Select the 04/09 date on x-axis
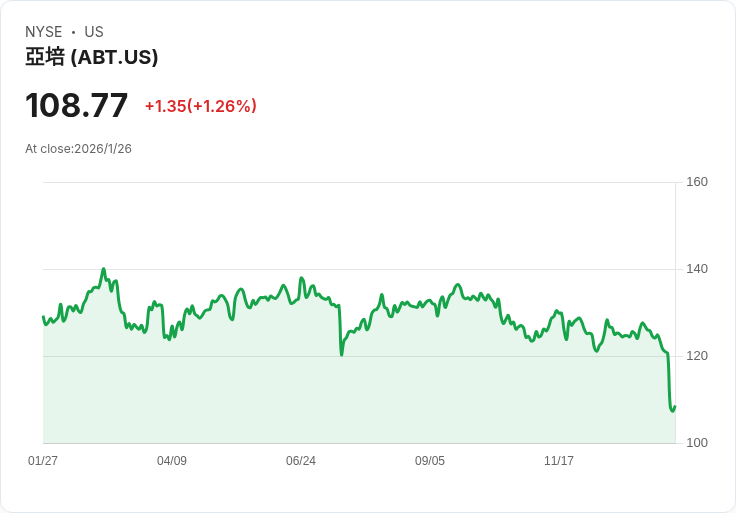 pos(172,461)
